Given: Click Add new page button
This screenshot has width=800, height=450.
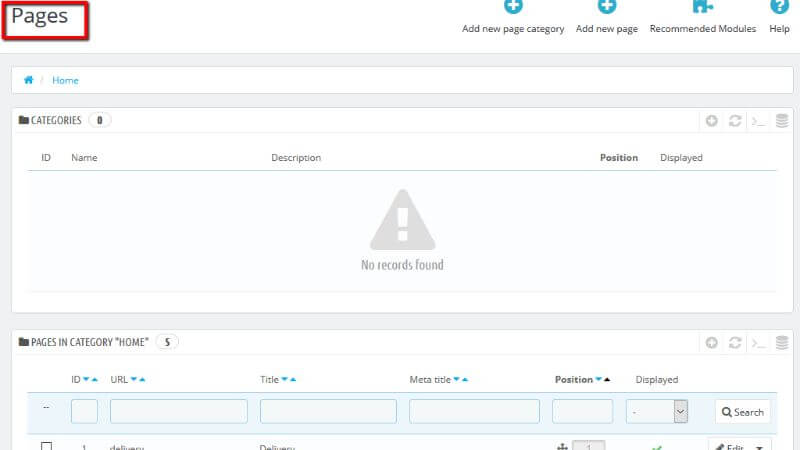Looking at the screenshot, I should (x=607, y=18).
